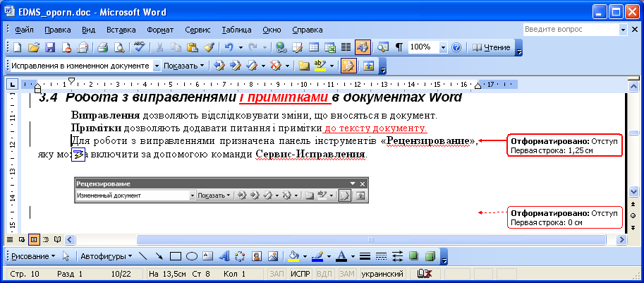Expand fill color dropdown arrow

click(x=305, y=257)
